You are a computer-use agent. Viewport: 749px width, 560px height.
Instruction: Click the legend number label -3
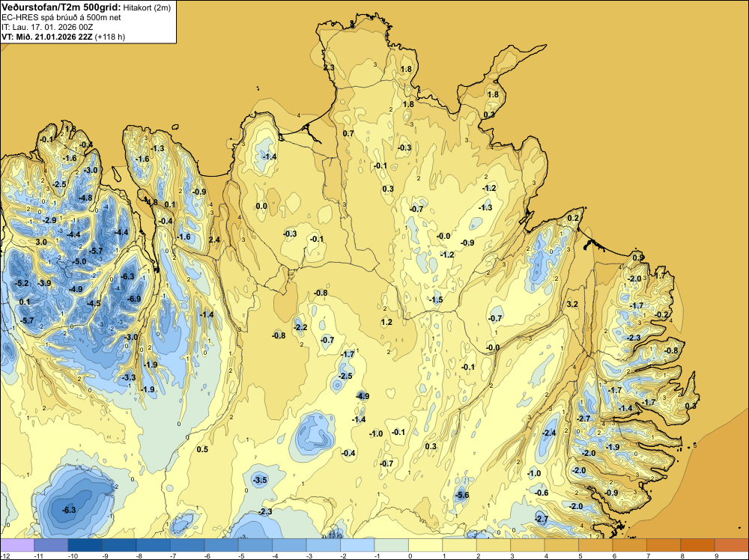point(311,556)
